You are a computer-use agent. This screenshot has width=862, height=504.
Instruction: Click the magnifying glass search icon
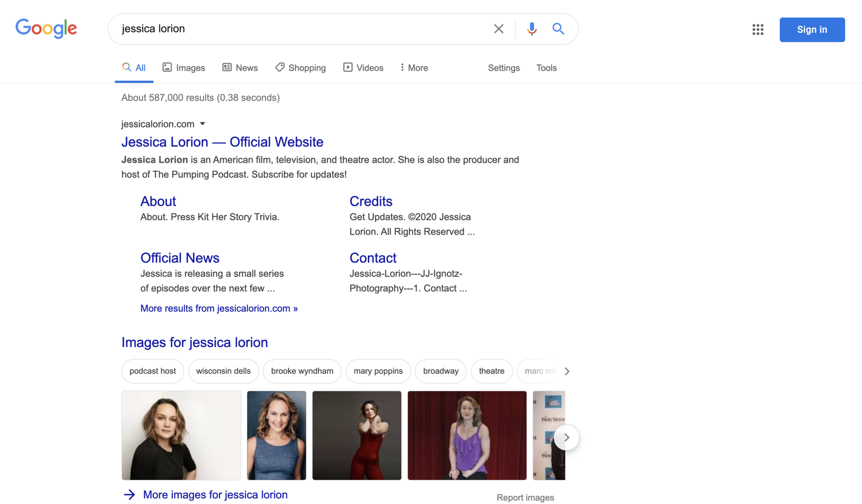[x=558, y=28]
